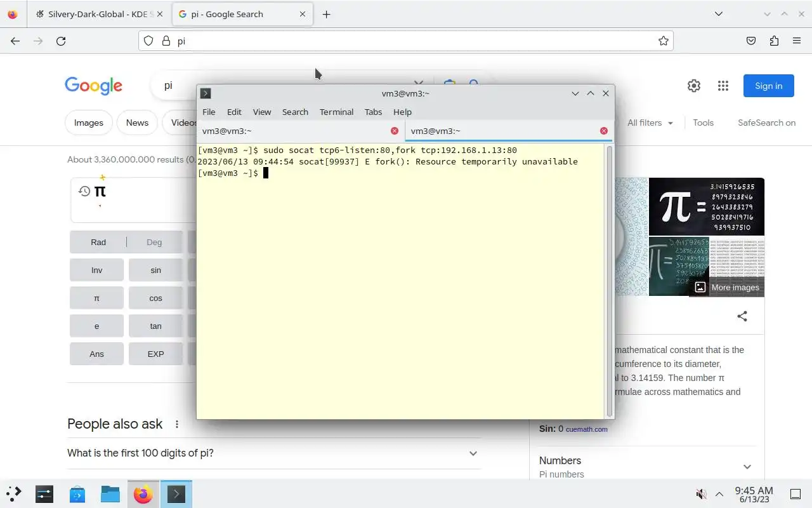Viewport: 812px width, 508px height.
Task: Select Rad mode in calculator
Action: tap(98, 242)
